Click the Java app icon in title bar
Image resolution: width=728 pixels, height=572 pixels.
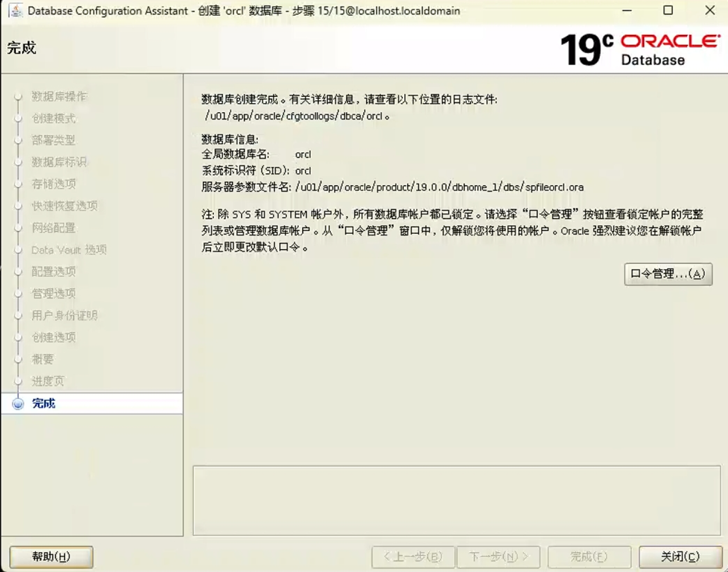tap(16, 11)
